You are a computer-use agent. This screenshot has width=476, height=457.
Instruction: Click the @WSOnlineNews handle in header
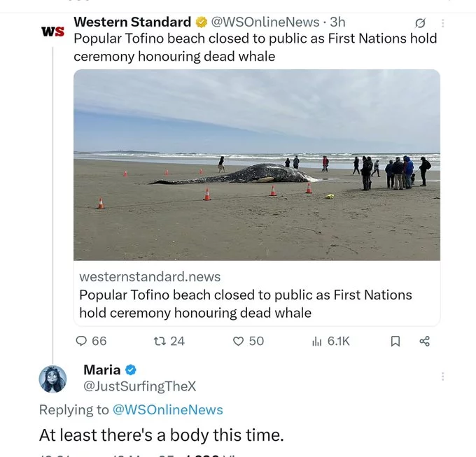(265, 22)
